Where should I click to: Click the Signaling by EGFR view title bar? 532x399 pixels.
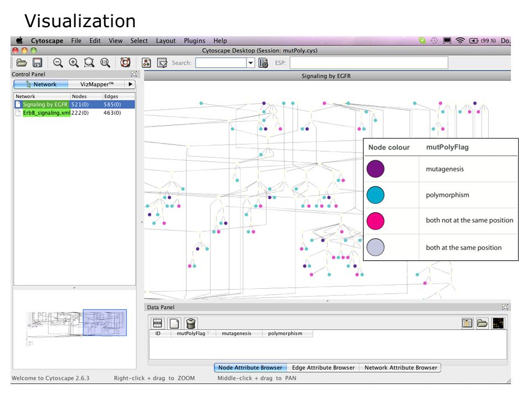pos(328,76)
